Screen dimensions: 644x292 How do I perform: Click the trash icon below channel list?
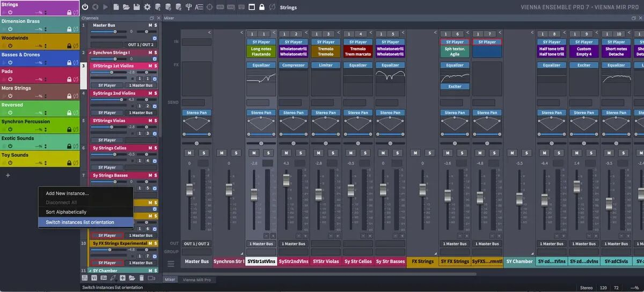142,278
